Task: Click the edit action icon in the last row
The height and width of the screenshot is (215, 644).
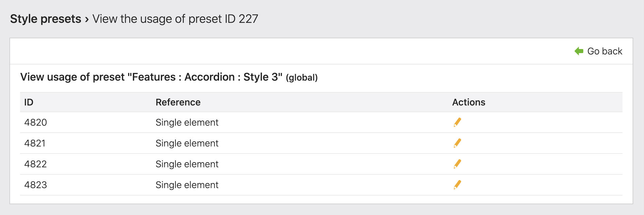Action: point(458,184)
